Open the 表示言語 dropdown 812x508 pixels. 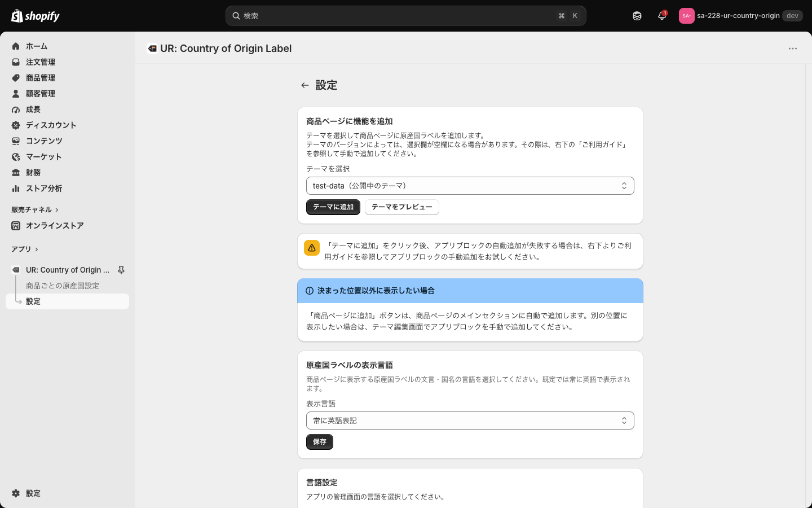point(470,421)
